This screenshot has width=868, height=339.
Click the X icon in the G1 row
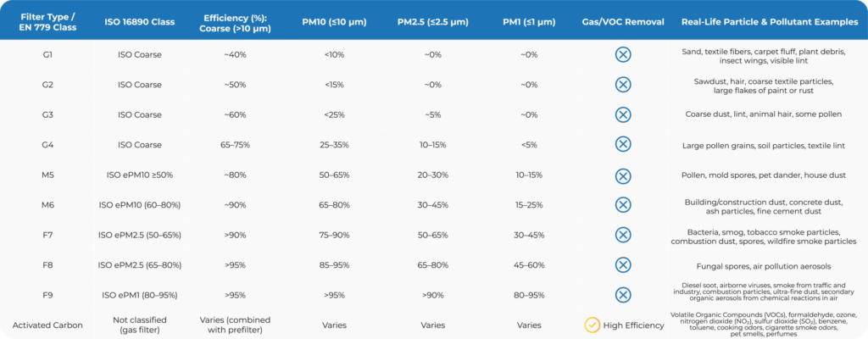point(622,54)
